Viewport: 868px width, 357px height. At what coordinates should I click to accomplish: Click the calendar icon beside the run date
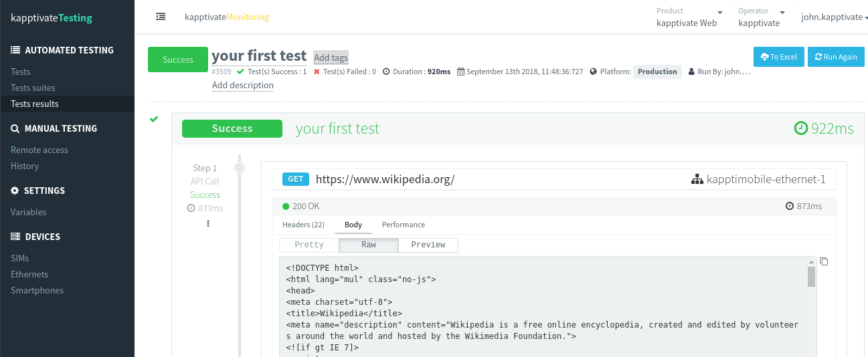click(x=460, y=72)
